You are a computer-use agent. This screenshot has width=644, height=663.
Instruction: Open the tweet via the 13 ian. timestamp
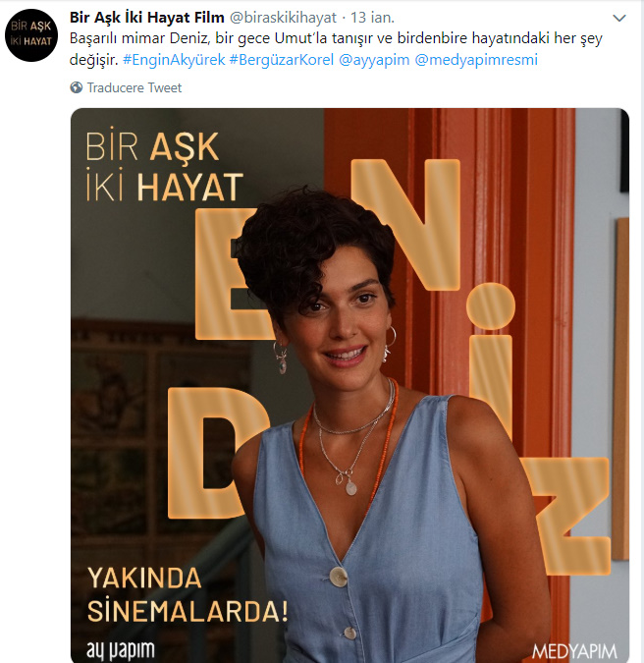[372, 18]
